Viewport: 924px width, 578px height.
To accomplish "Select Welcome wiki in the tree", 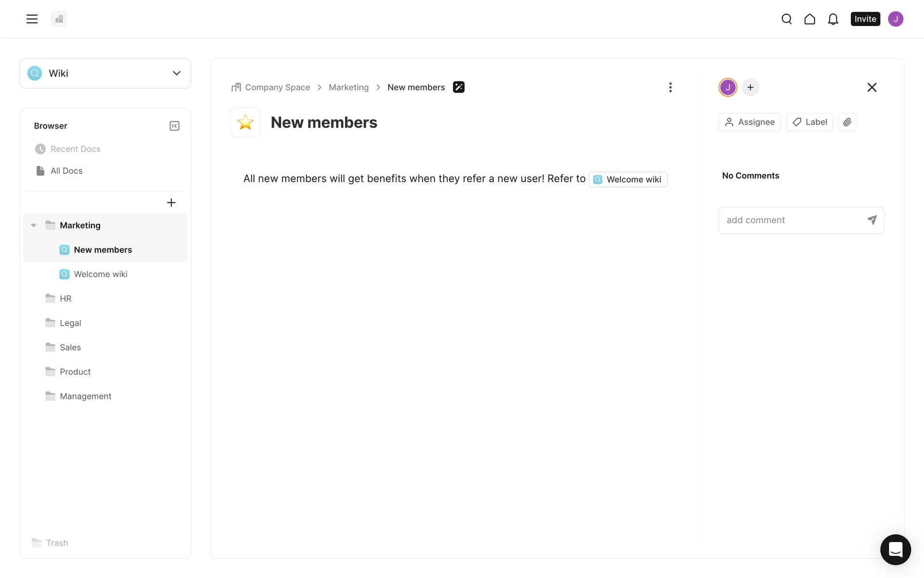I will [101, 274].
